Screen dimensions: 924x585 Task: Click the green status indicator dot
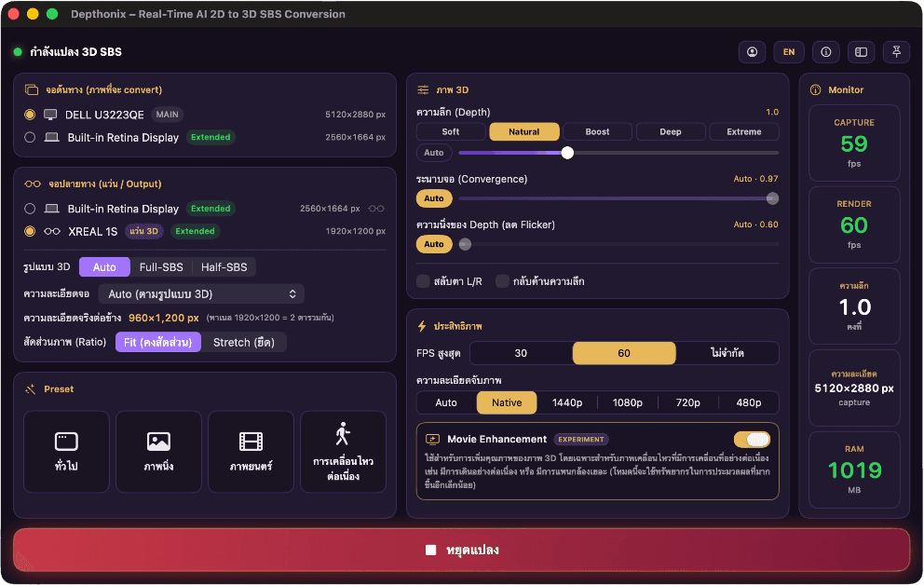18,52
